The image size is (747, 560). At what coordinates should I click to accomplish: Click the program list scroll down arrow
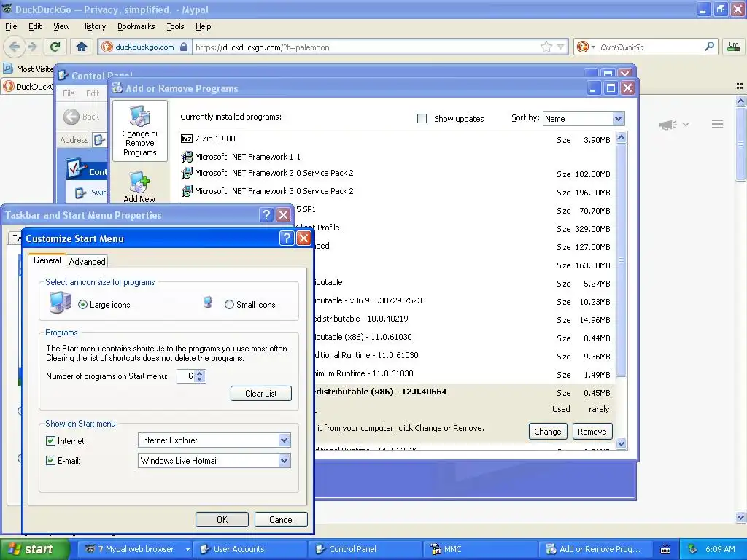(x=622, y=444)
